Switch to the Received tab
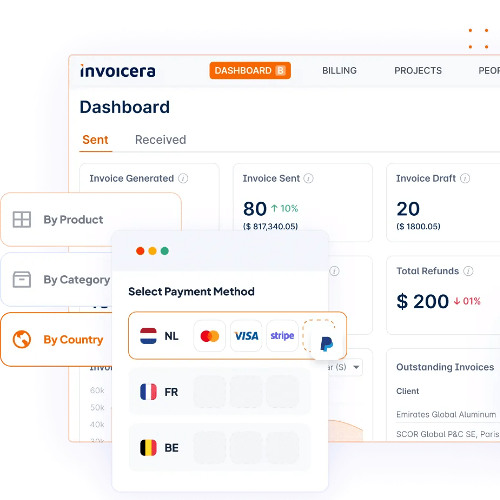 (160, 140)
